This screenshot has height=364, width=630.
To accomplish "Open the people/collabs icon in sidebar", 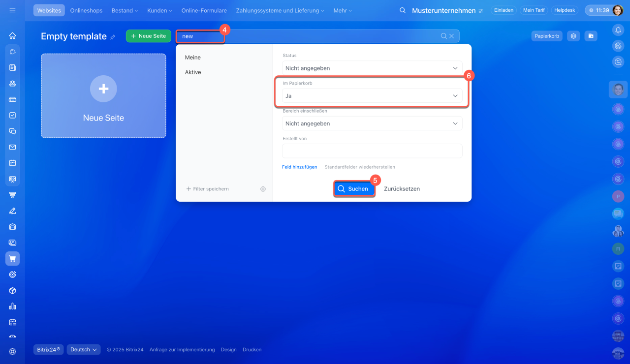I will 12,83.
